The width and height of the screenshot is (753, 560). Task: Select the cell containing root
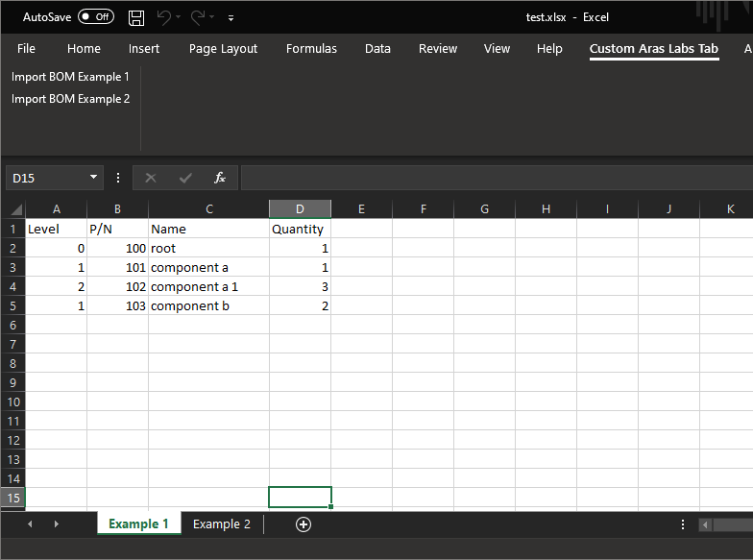pos(209,248)
